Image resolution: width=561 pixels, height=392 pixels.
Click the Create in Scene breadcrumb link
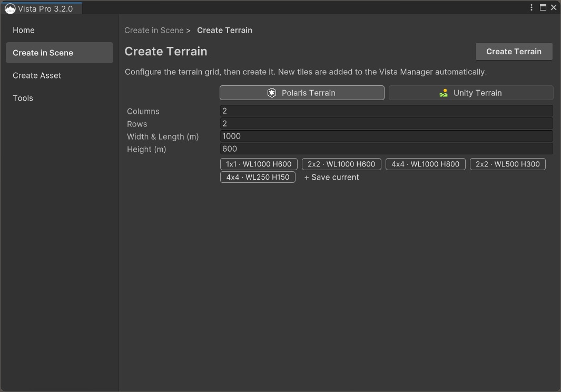(154, 31)
